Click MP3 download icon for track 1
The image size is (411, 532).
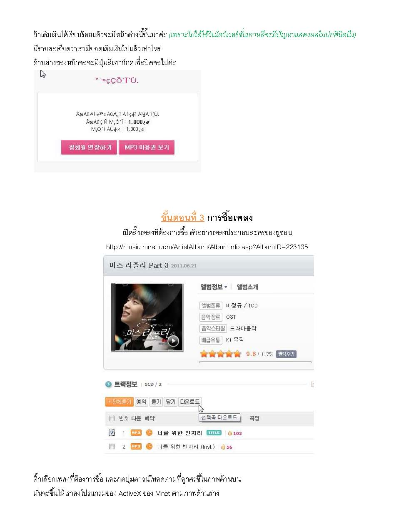click(136, 433)
